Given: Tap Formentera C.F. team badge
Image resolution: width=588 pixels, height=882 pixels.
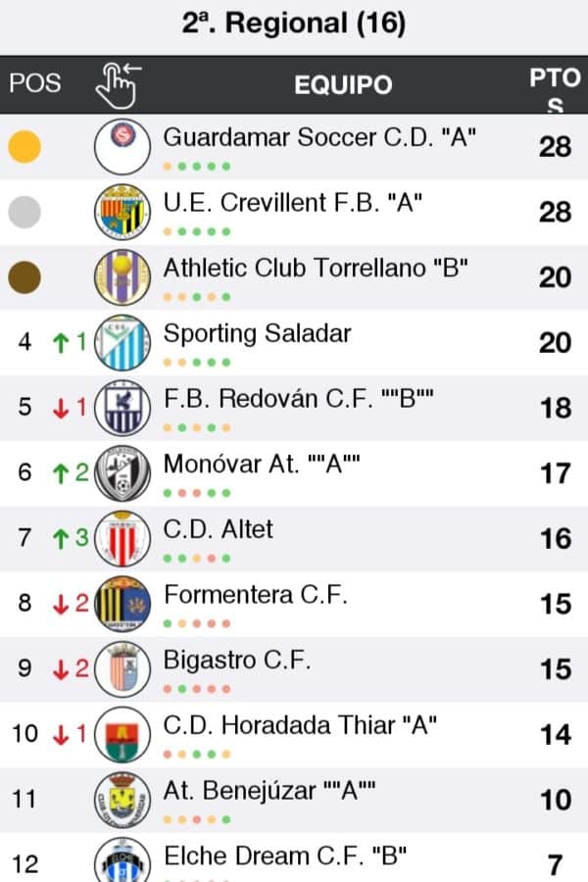Looking at the screenshot, I should point(122,604).
